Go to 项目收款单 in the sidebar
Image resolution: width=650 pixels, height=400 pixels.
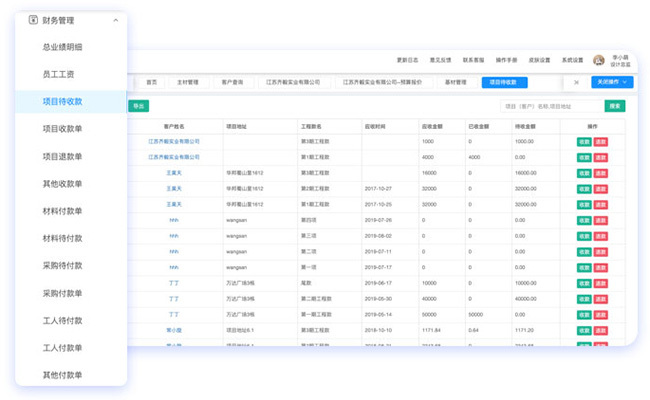(x=62, y=129)
